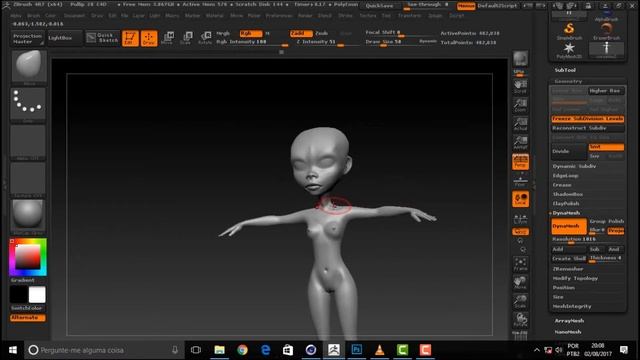Viewport: 640px width, 360px height.
Task: Select the PolyMesh3D star tool
Action: pos(569,51)
